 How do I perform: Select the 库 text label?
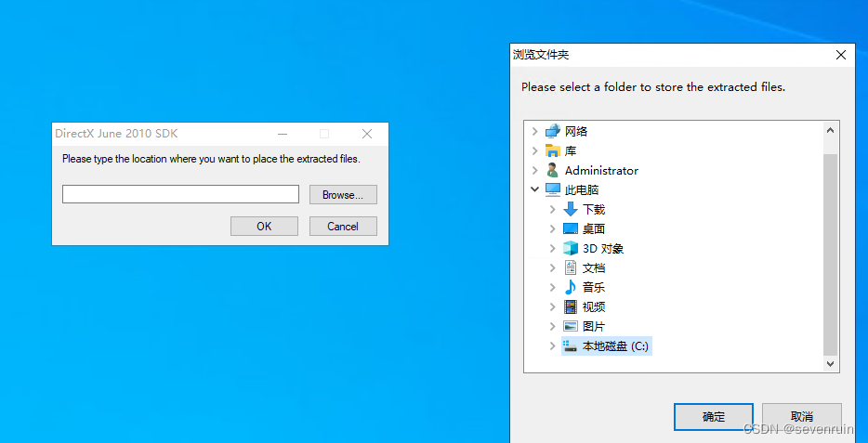point(571,151)
